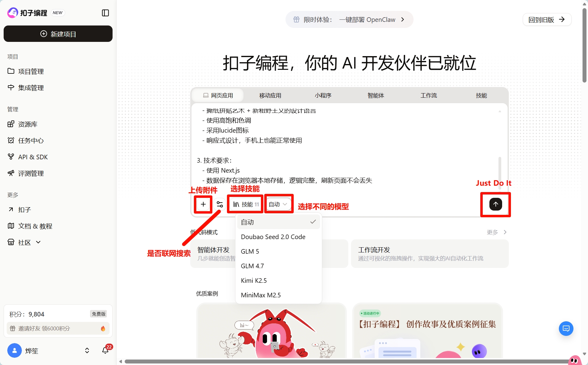Collapse the left sidebar
The height and width of the screenshot is (365, 588).
[x=105, y=13]
